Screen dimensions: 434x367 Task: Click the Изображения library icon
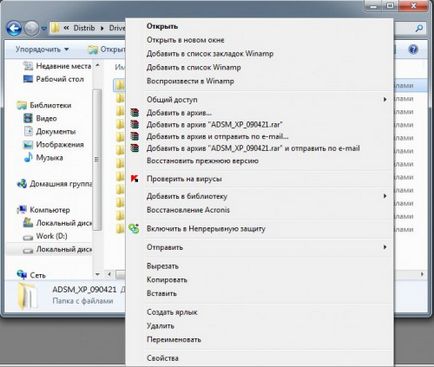click(x=28, y=144)
